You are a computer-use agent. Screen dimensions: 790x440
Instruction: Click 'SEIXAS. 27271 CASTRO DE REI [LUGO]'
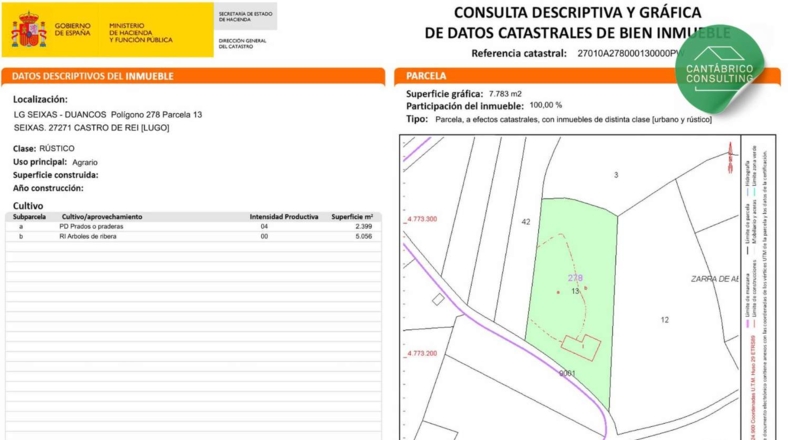(x=91, y=128)
